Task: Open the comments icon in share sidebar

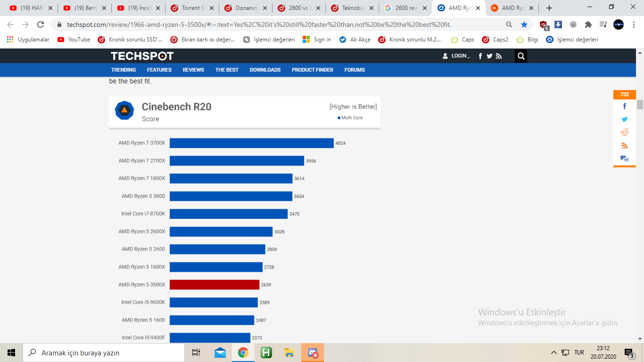Action: (625, 159)
